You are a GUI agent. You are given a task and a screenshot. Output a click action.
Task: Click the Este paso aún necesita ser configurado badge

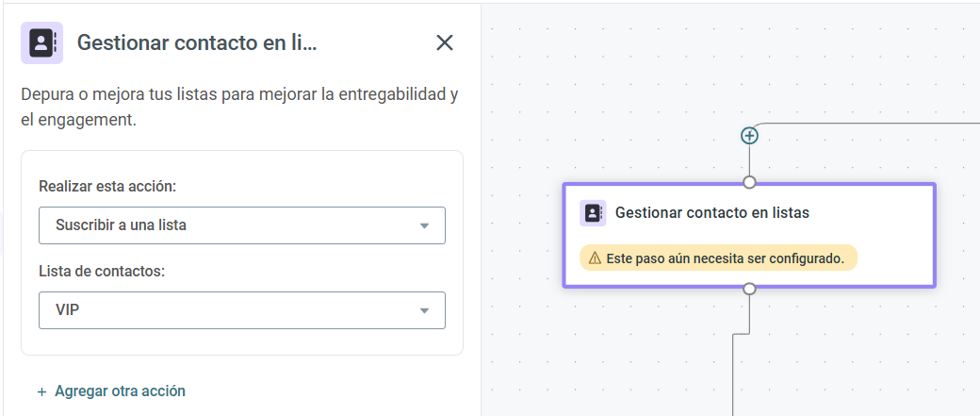click(x=718, y=258)
